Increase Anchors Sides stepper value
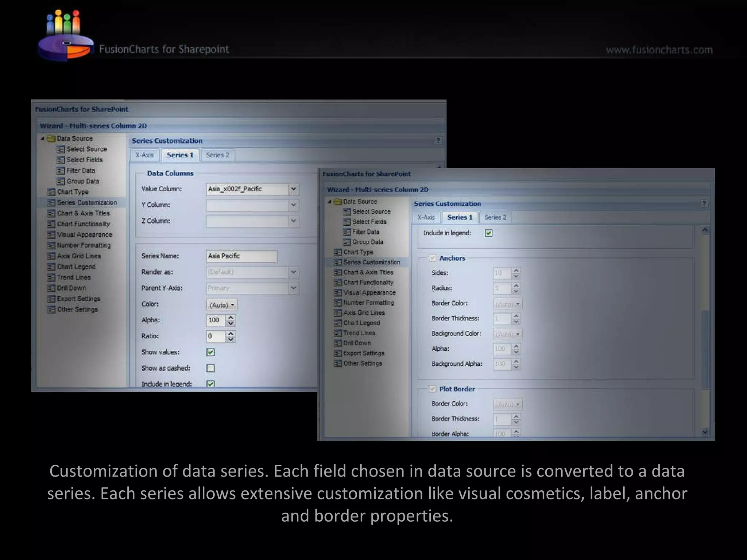Viewport: 747px width, 560px height. point(516,271)
